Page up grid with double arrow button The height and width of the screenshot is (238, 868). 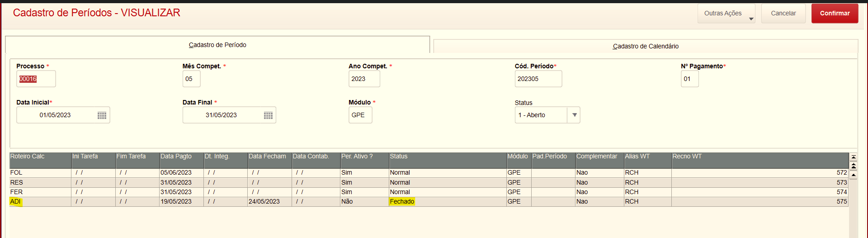point(853,166)
